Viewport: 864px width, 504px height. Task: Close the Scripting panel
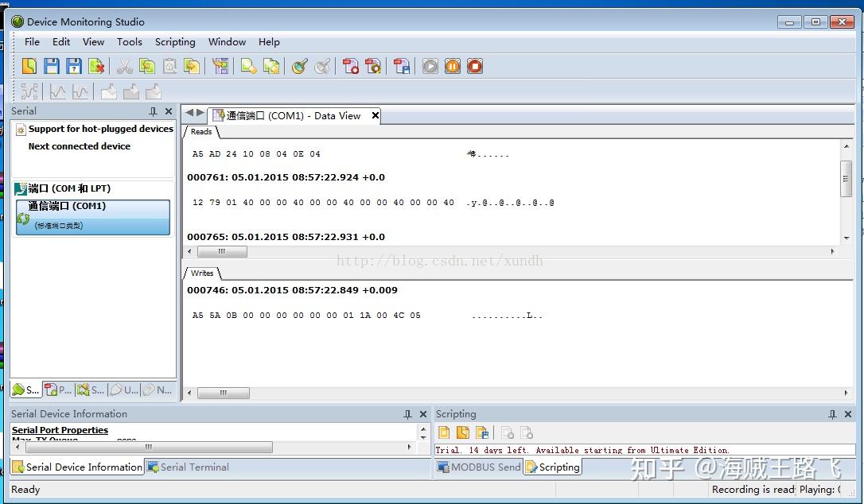pos(848,414)
